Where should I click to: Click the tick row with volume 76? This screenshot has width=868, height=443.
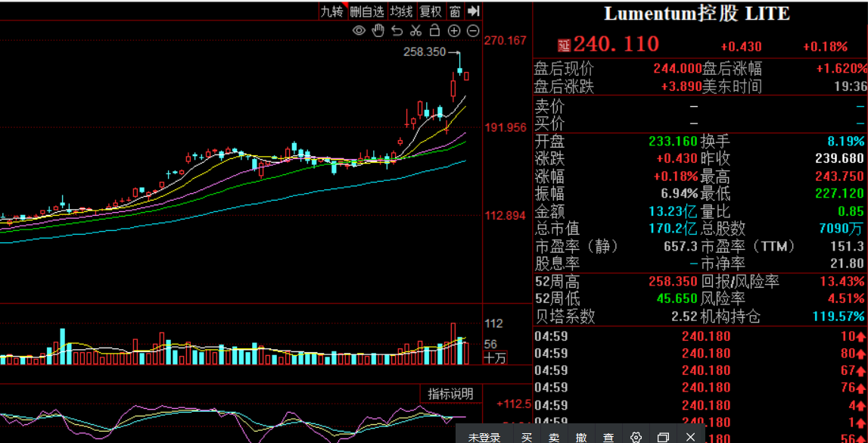pos(700,388)
